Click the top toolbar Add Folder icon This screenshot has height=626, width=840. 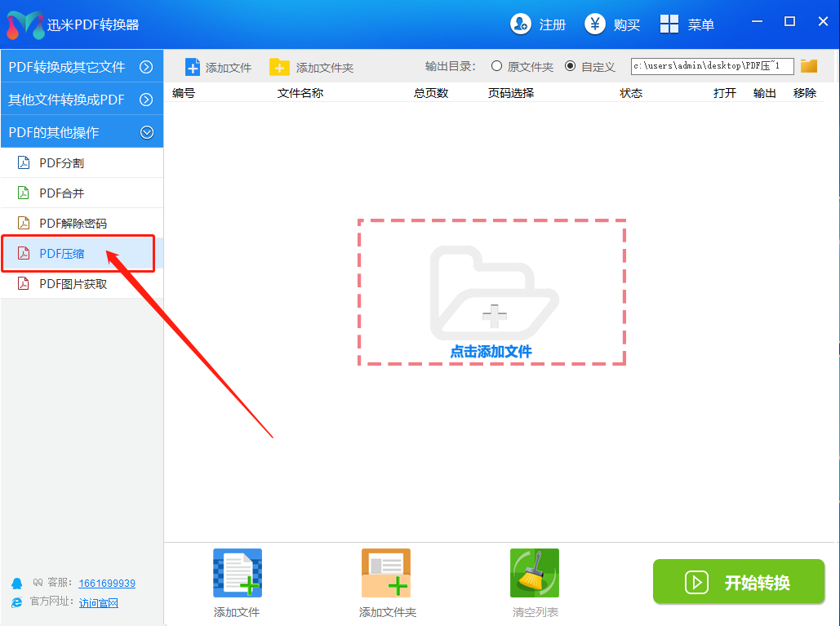[x=279, y=67]
